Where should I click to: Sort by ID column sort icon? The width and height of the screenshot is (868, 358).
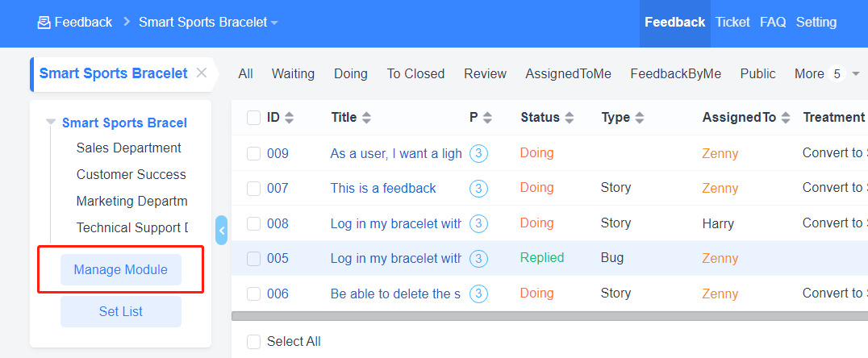tap(290, 118)
